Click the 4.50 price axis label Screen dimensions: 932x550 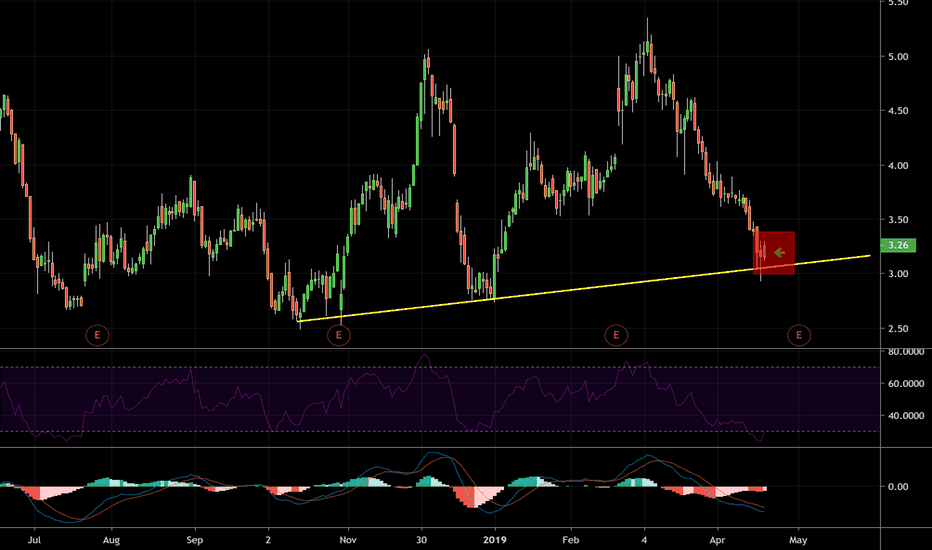point(898,111)
